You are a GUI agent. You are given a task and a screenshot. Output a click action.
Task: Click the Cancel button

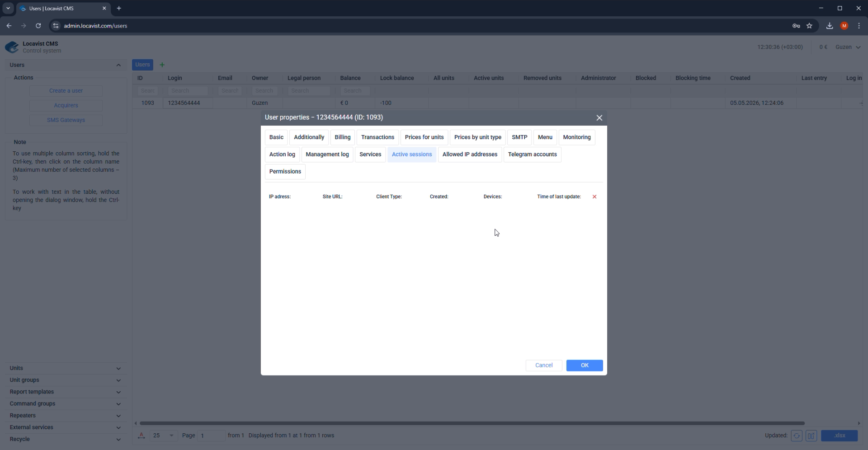point(544,366)
